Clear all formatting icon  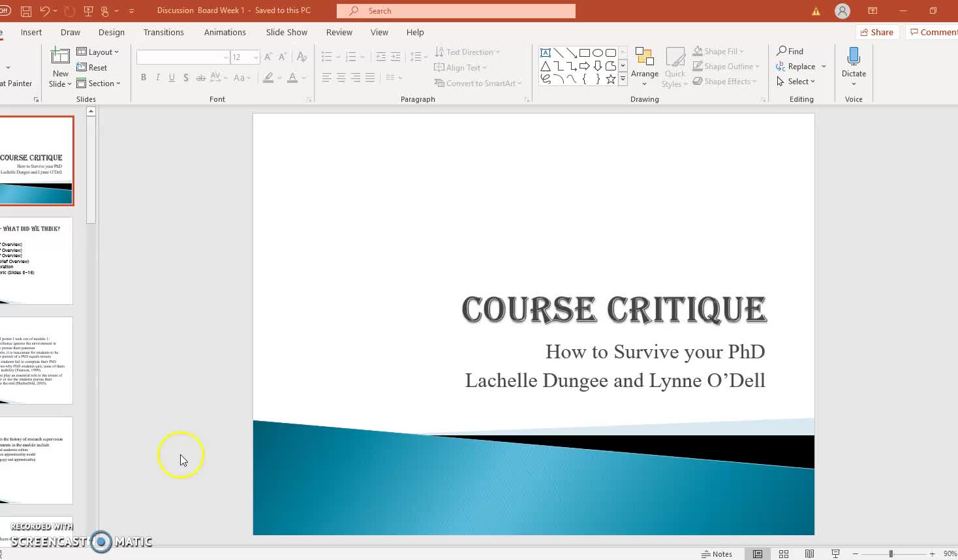click(301, 57)
